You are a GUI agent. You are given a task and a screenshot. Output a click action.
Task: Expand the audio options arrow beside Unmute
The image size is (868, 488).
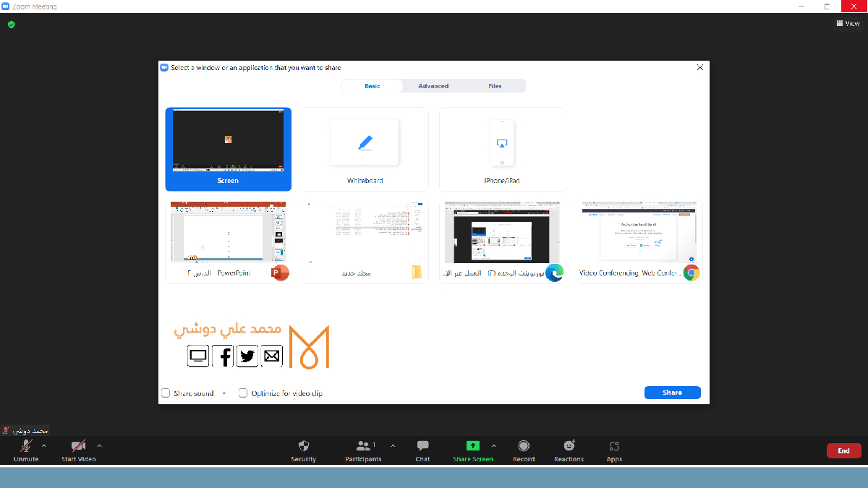pyautogui.click(x=44, y=446)
